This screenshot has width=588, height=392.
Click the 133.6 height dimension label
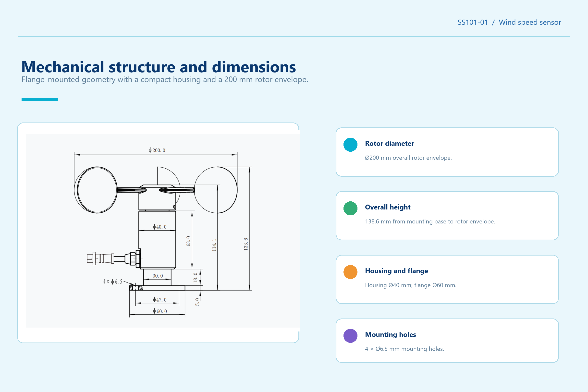(x=246, y=244)
